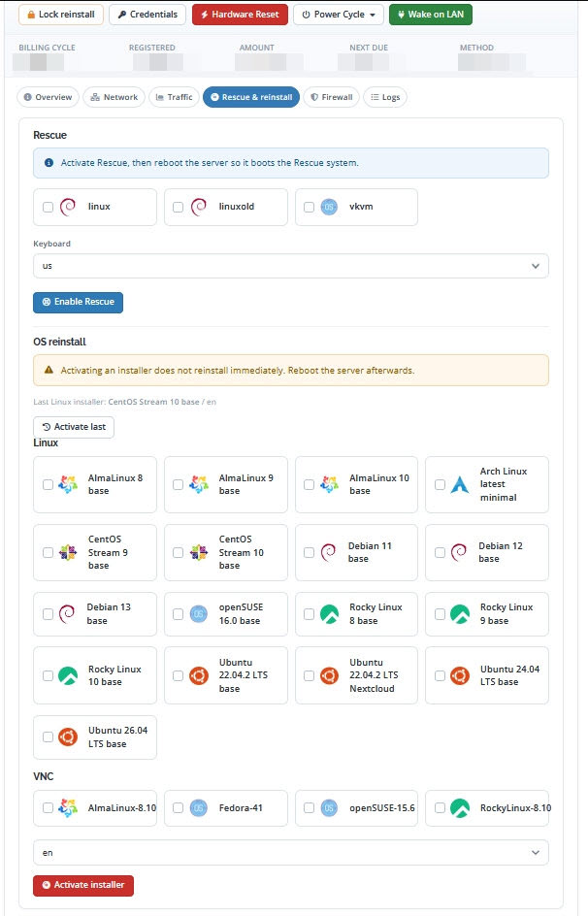Click the Activate last button
Screen dimensions: 588x916
(74, 427)
